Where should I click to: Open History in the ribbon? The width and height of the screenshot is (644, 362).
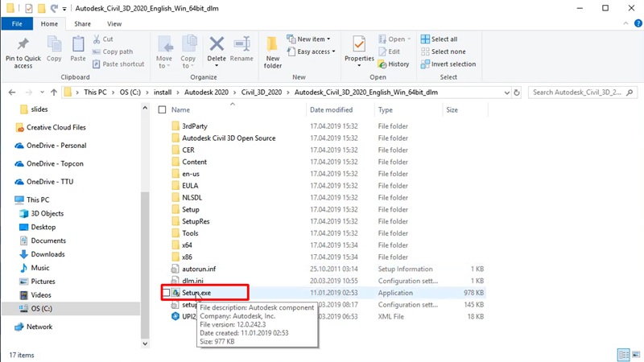point(394,64)
